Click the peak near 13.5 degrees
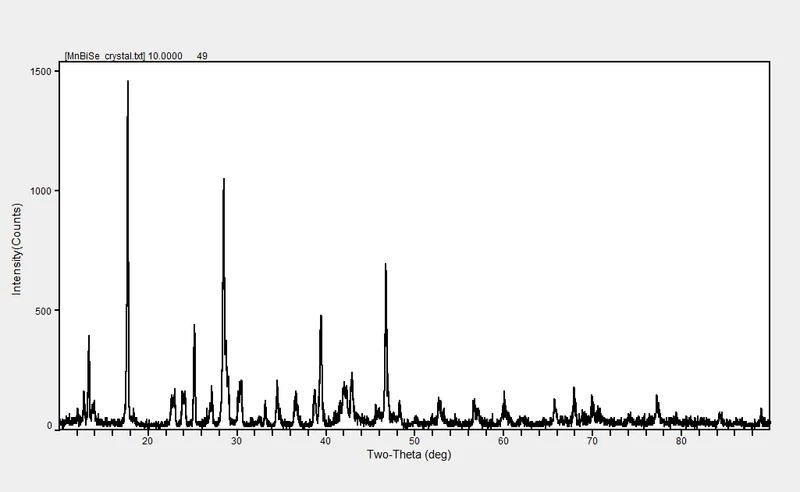Screen dimensions: 800x492 pyautogui.click(x=89, y=378)
